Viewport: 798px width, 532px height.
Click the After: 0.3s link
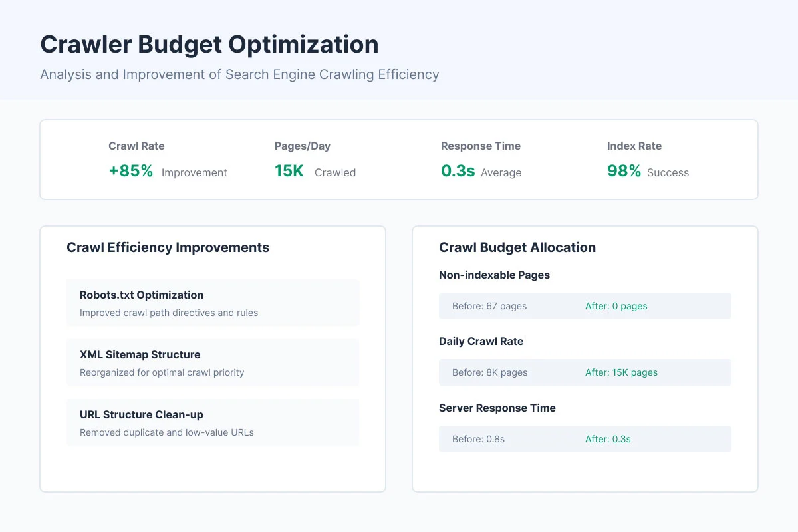(608, 439)
